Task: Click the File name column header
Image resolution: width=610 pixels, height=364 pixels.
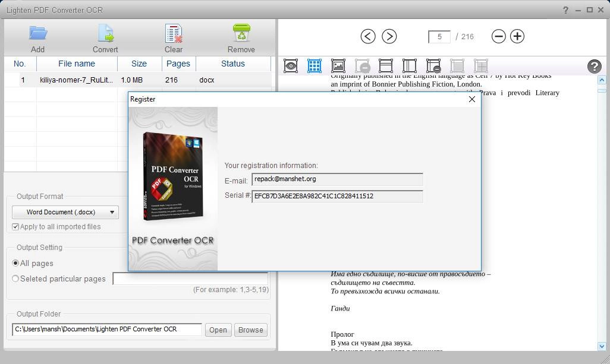Action: (x=77, y=64)
